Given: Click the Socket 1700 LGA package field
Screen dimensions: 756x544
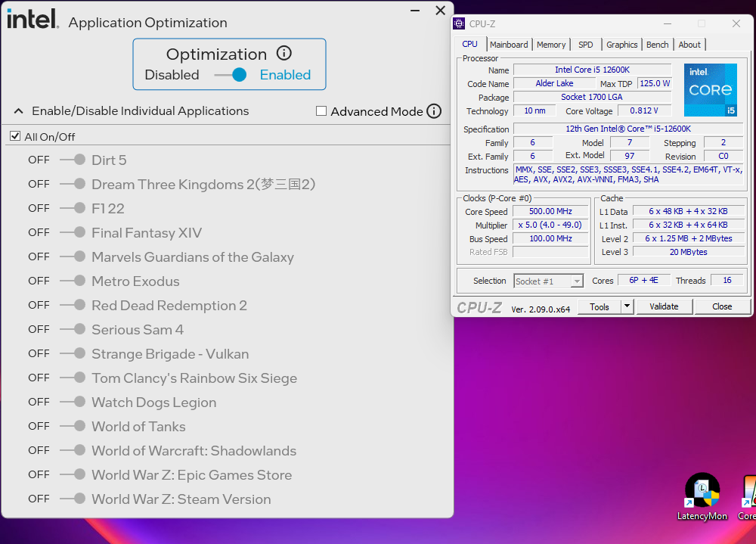Looking at the screenshot, I should pyautogui.click(x=592, y=97).
